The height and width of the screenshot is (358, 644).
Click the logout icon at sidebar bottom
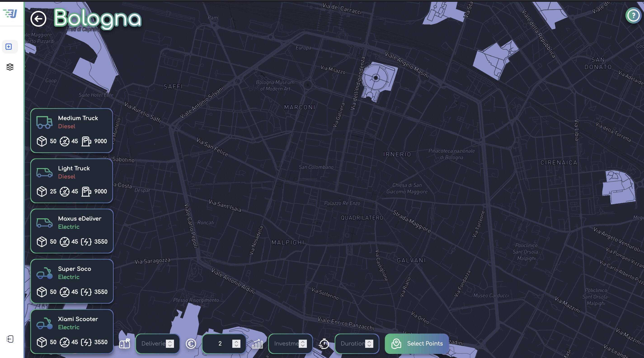click(10, 339)
